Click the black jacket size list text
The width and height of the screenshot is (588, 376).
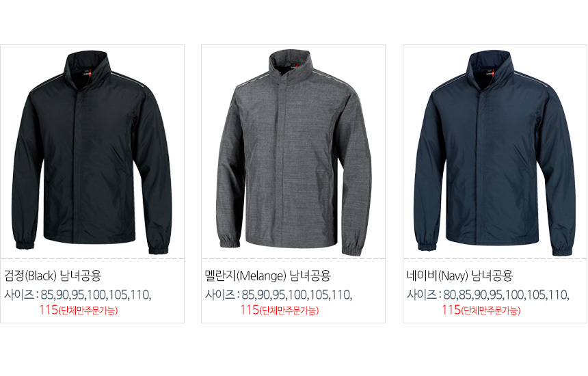[x=96, y=295]
